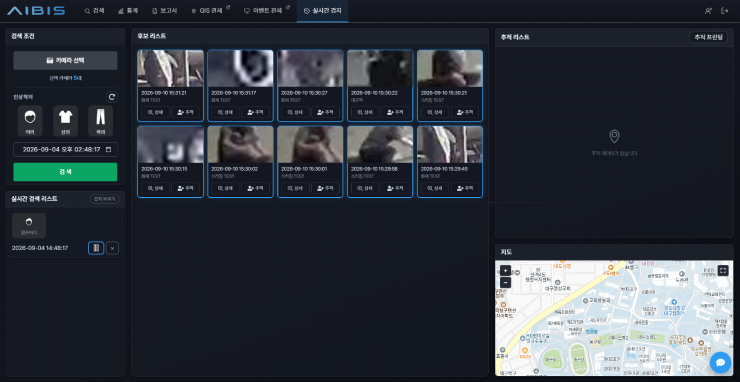View details for the 15:30:27 candidate
The width and height of the screenshot is (740, 382).
pos(295,112)
